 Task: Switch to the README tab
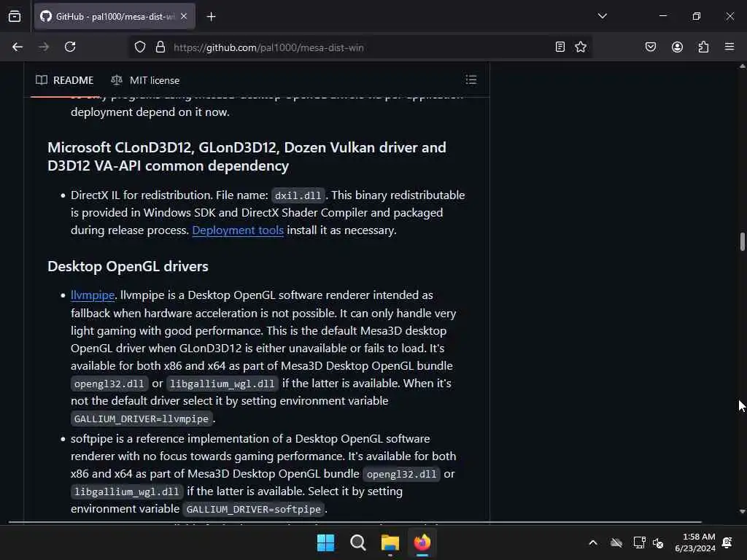[65, 80]
